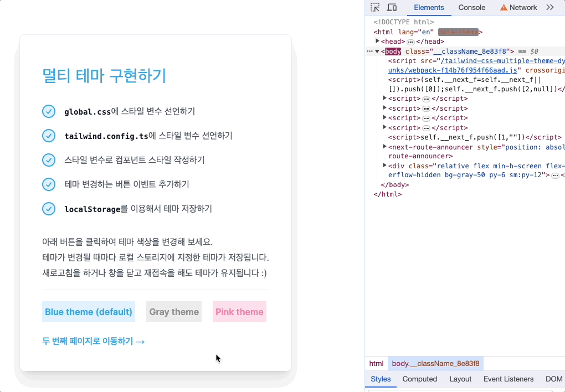
Task: Apply the Gray theme button
Action: (174, 312)
